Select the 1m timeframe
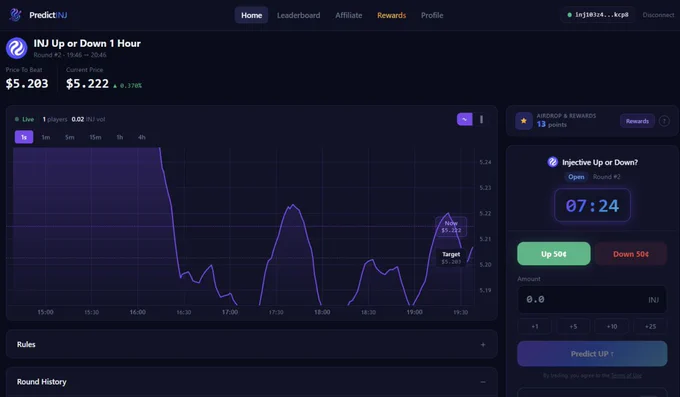The height and width of the screenshot is (397, 680). 46,137
